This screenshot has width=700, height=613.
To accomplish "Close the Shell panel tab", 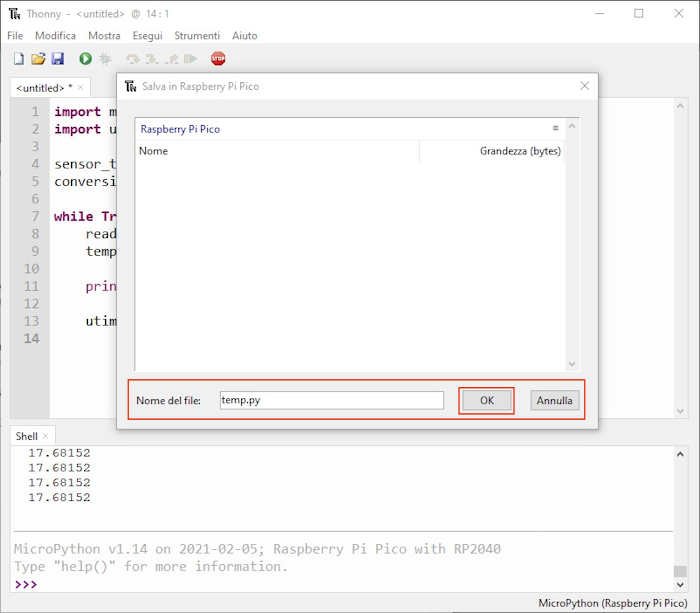I will 46,436.
